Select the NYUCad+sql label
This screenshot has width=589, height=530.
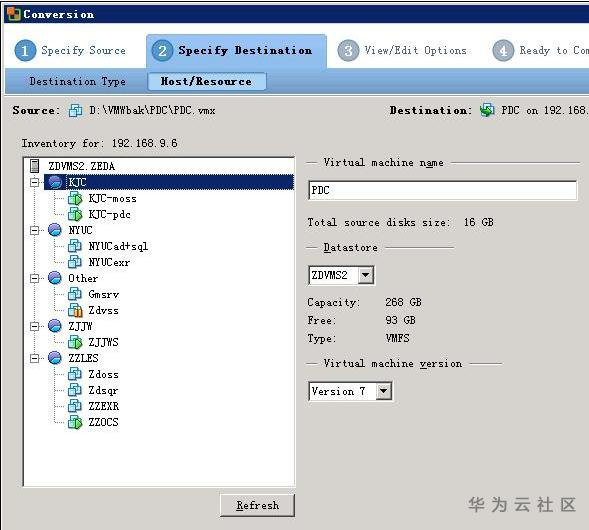click(x=118, y=246)
